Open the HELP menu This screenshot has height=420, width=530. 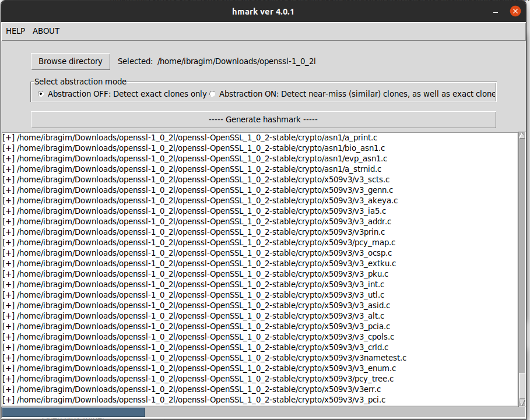pos(15,31)
